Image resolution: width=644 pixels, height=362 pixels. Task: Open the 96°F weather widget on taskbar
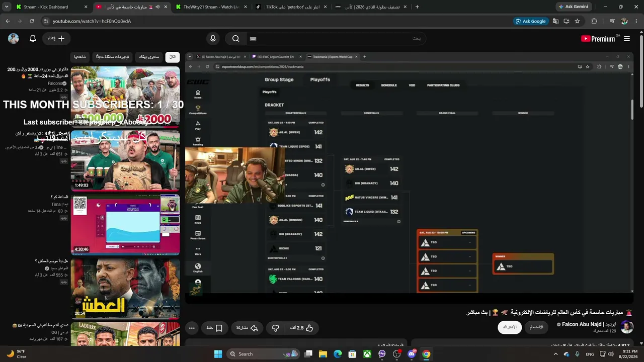[17, 354]
